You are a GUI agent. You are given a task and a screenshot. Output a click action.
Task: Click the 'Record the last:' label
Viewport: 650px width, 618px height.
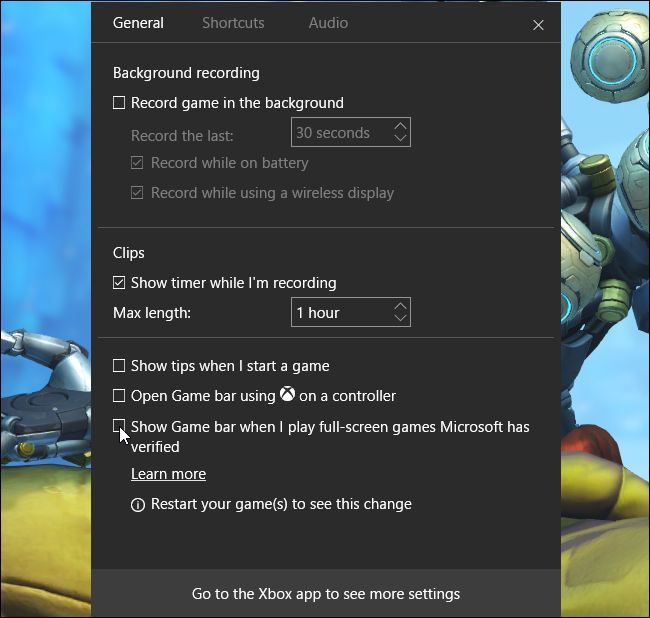pos(182,136)
